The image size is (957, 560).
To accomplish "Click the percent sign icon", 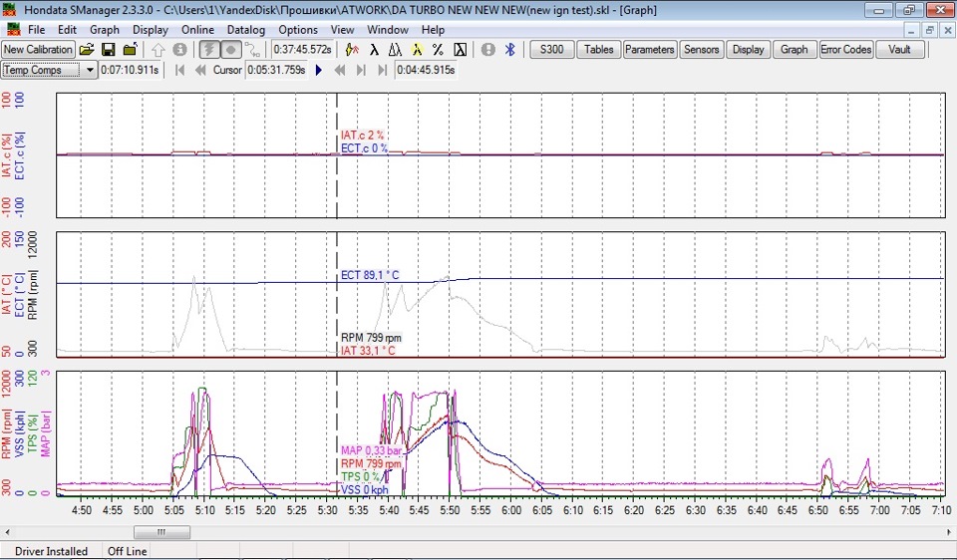I will 439,50.
